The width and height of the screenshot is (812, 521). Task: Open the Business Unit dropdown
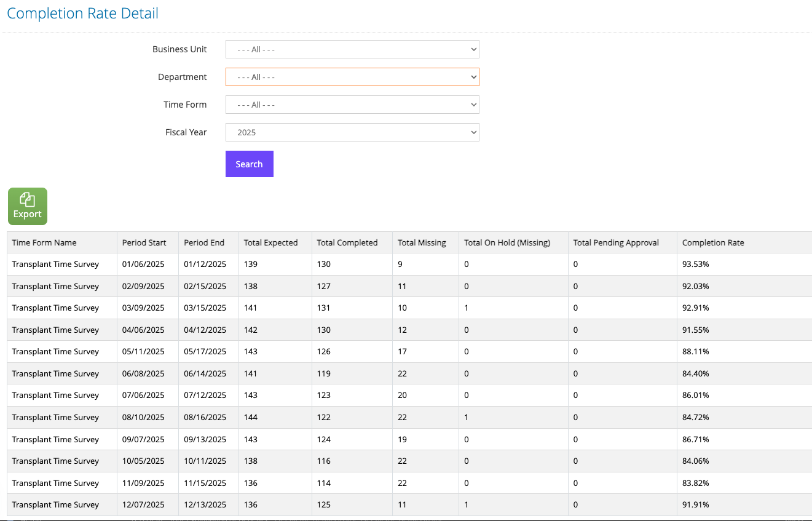point(352,49)
